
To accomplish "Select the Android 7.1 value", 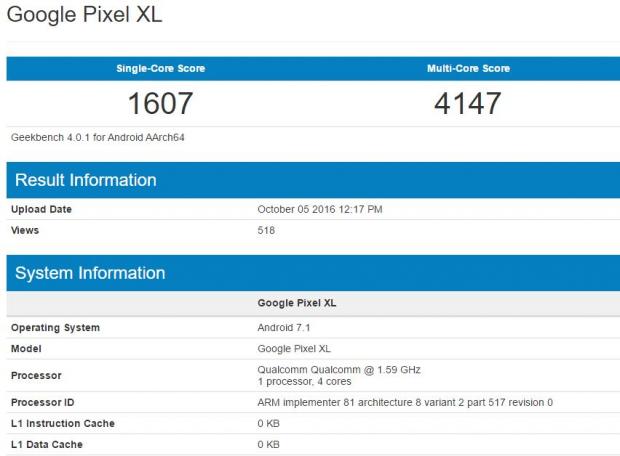I will click(286, 328).
